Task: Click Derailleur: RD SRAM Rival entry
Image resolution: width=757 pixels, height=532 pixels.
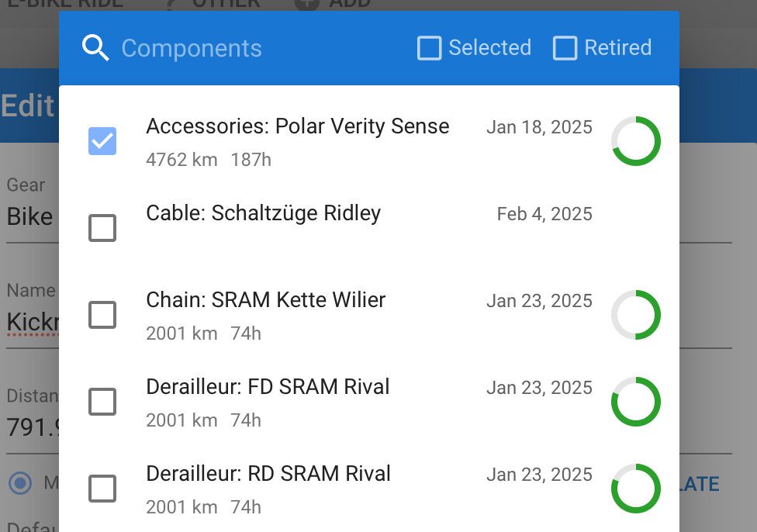Action: click(x=268, y=475)
